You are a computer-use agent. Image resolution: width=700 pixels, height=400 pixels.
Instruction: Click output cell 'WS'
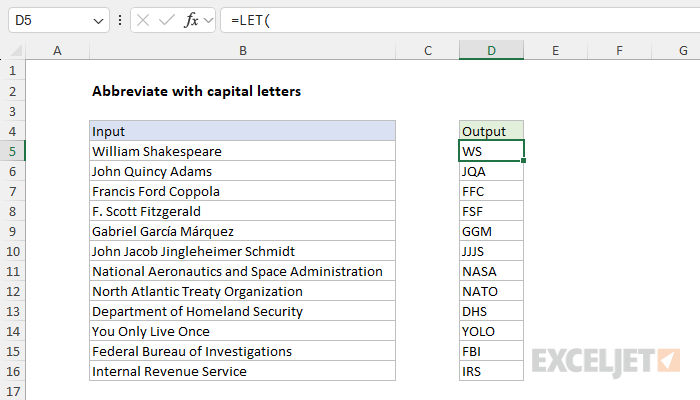491,151
